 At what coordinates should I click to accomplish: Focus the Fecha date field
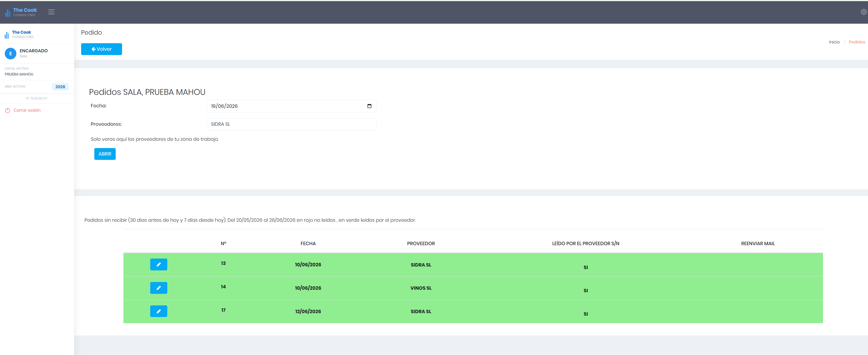point(291,106)
